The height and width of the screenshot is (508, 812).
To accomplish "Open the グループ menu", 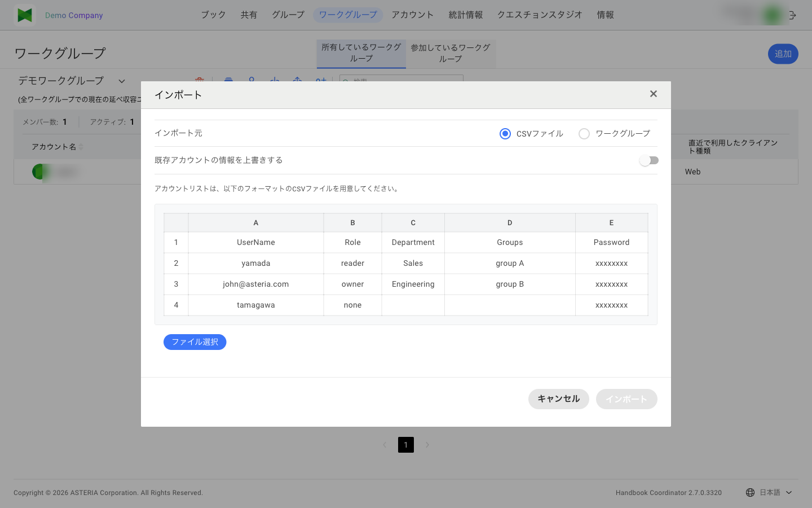I will (x=288, y=15).
